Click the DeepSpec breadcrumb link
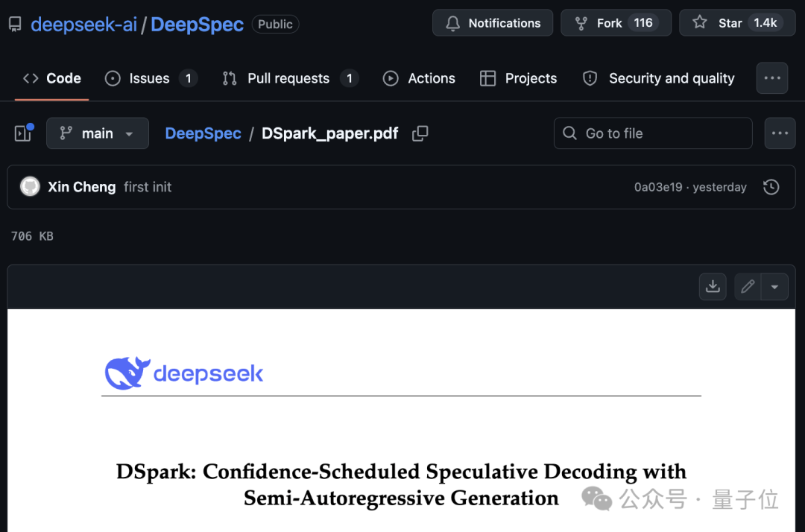The height and width of the screenshot is (532, 805). pos(203,133)
